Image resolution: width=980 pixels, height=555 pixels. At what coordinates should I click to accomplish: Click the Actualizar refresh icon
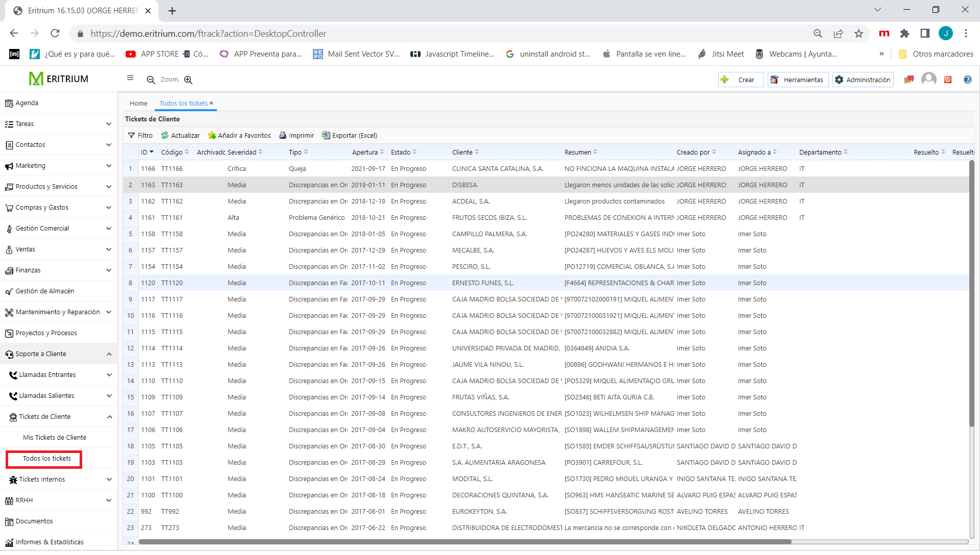tap(165, 136)
